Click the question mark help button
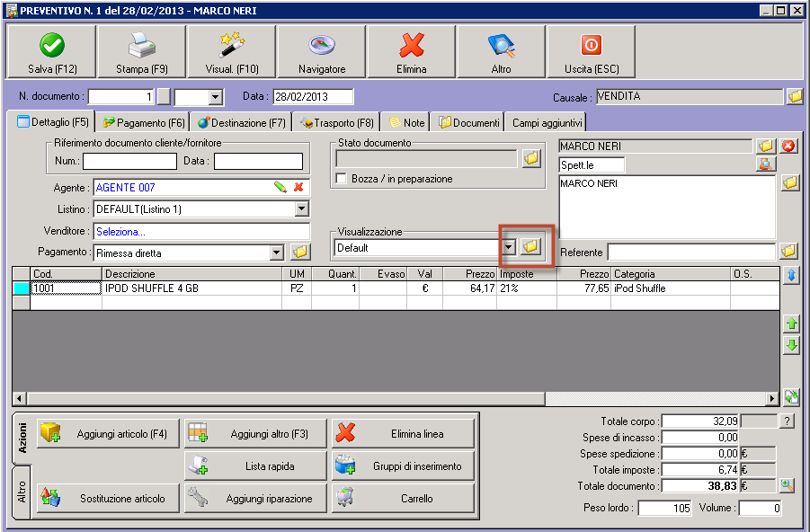810x532 pixels. tap(787, 421)
